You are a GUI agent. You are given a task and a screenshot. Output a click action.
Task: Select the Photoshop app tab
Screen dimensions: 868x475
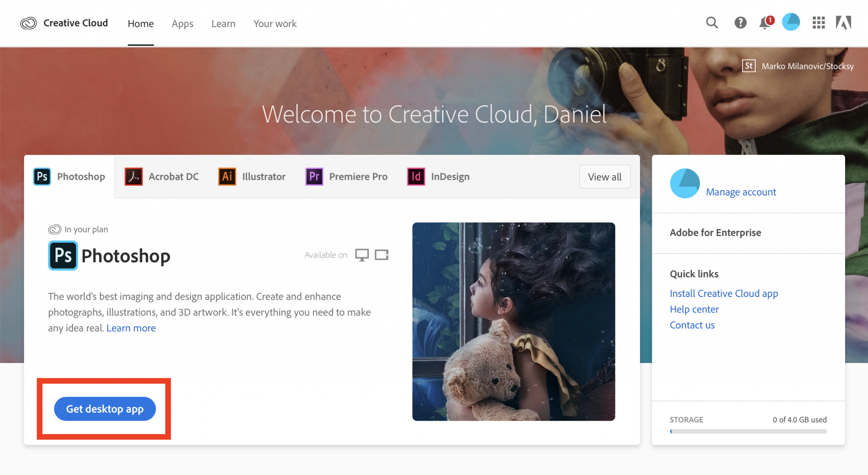[x=70, y=176]
